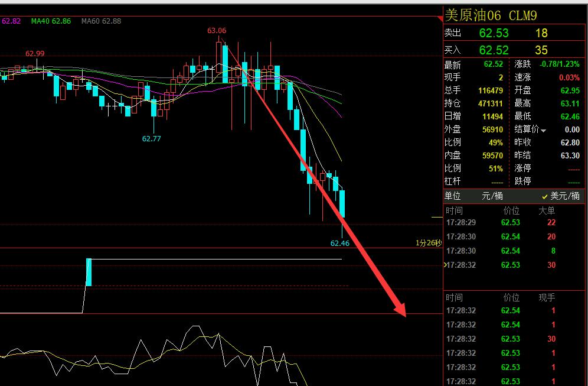Toggle the MA40 moving average label
This screenshot has width=588, height=386.
click(x=51, y=21)
